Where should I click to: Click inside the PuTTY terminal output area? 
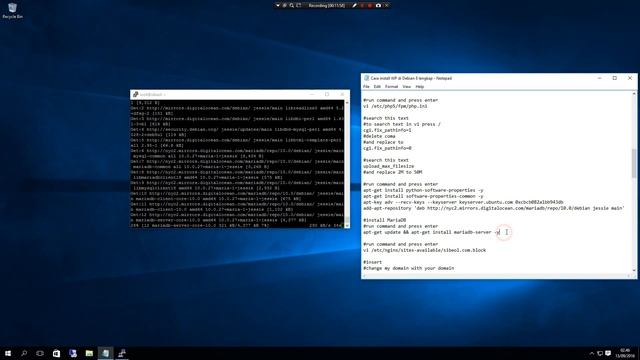pyautogui.click(x=237, y=163)
